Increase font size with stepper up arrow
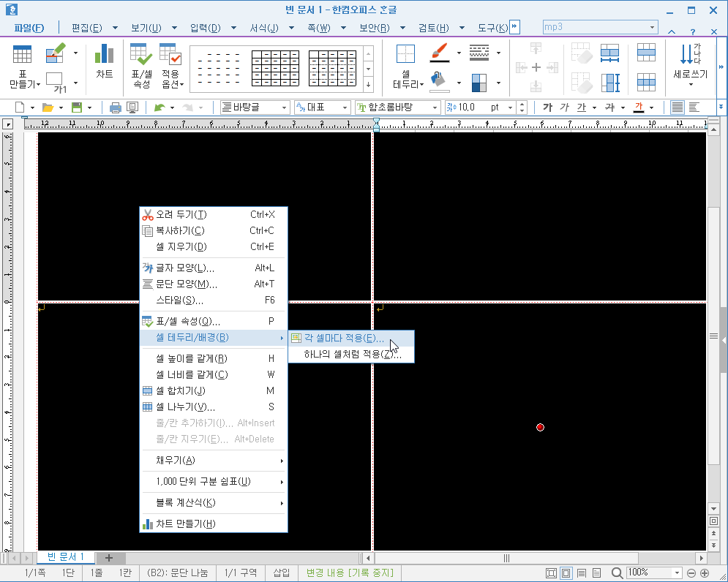The width and height of the screenshot is (728, 582). pos(523,105)
